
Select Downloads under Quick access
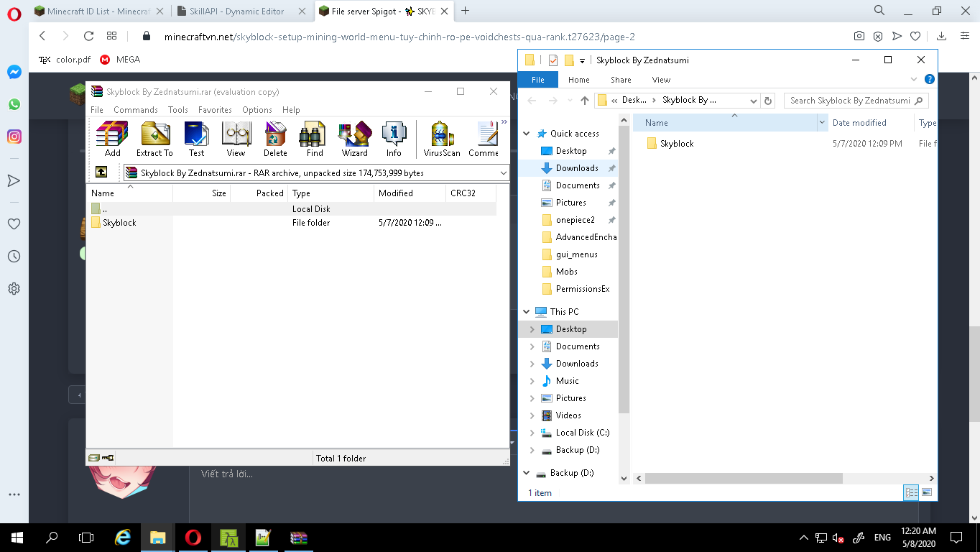(x=576, y=168)
